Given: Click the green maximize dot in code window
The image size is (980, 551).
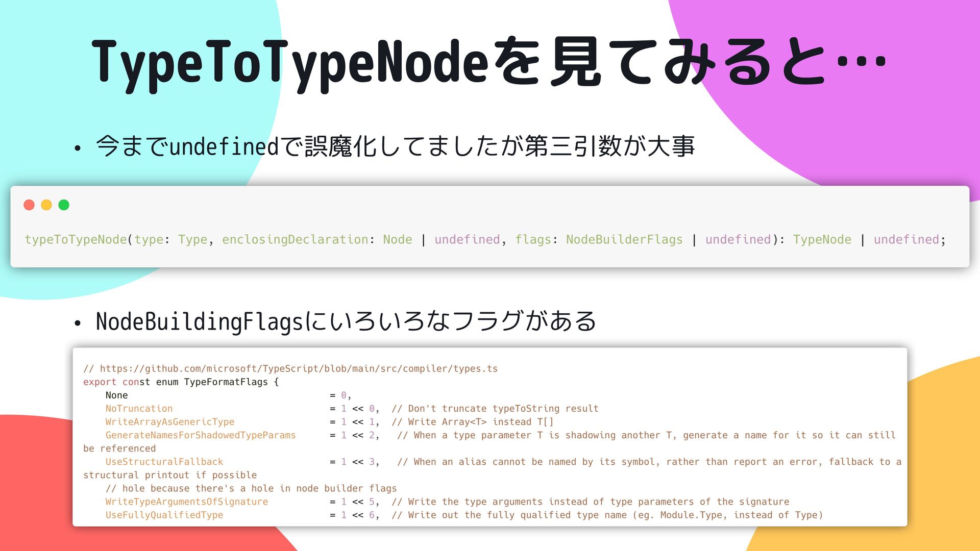Looking at the screenshot, I should 64,205.
